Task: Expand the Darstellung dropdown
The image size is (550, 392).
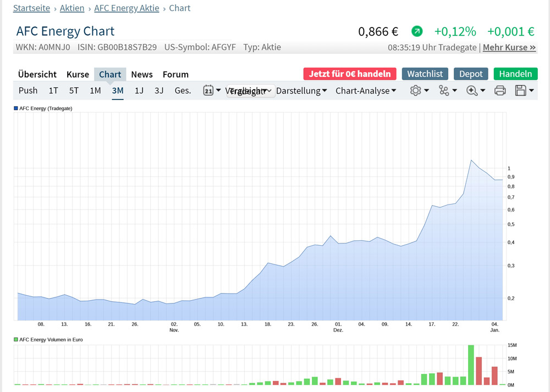Action: [x=301, y=91]
